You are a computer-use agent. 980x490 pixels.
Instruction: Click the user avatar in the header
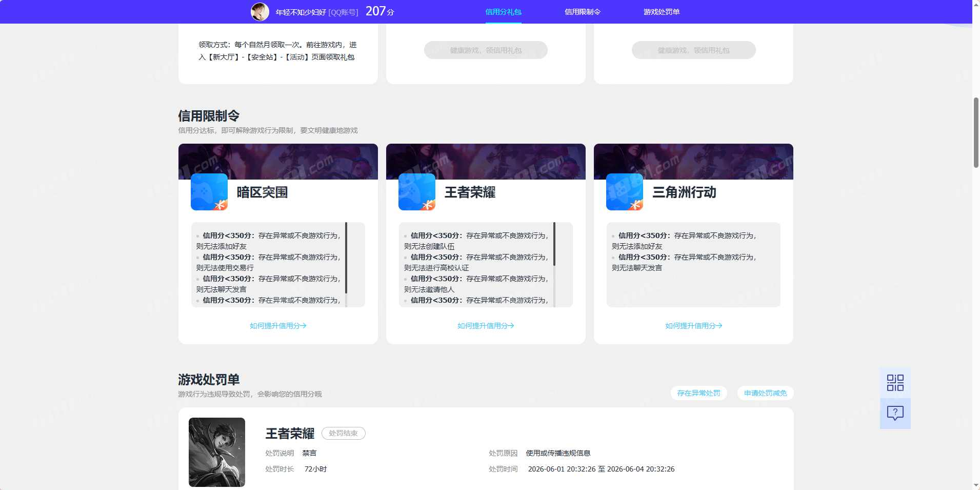(260, 12)
